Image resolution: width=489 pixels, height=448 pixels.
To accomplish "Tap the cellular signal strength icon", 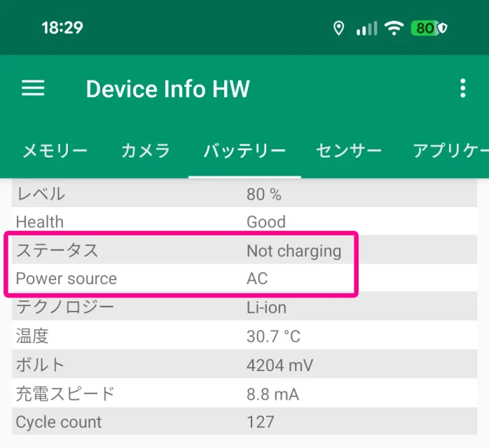I will (x=366, y=28).
